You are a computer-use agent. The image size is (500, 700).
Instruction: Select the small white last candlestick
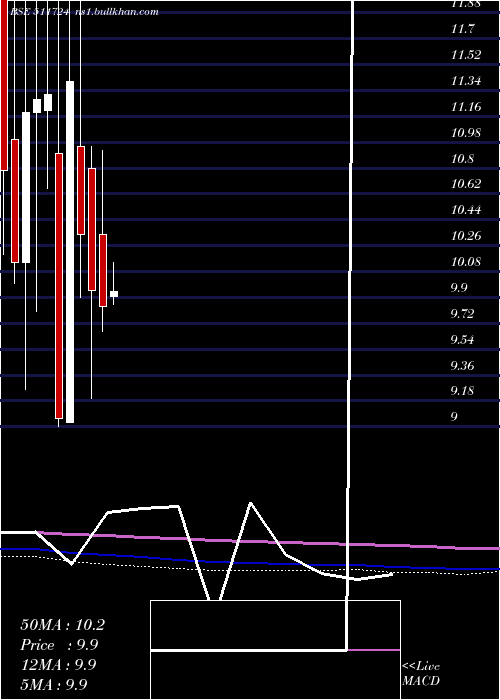coord(114,294)
